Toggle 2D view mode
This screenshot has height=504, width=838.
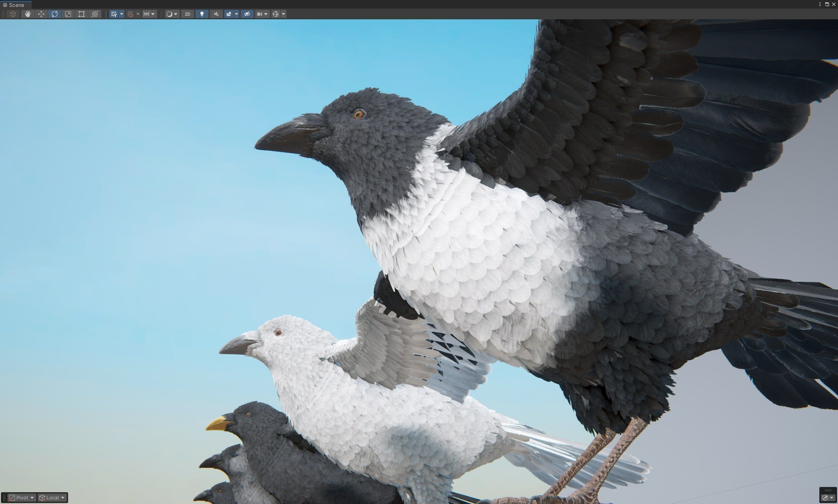pos(187,14)
